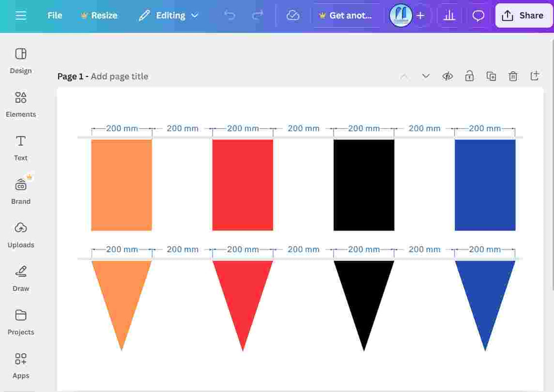
Task: Lock the page with padlock icon
Action: click(469, 76)
